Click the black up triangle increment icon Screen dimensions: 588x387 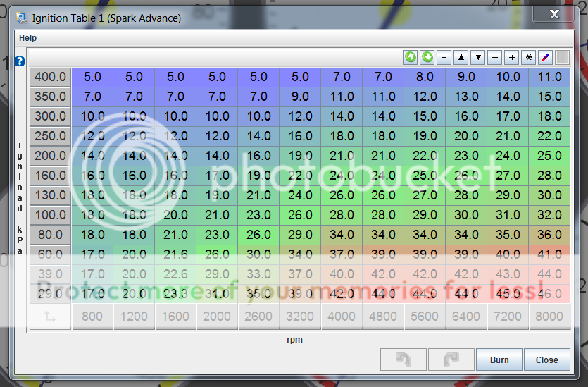tap(461, 58)
